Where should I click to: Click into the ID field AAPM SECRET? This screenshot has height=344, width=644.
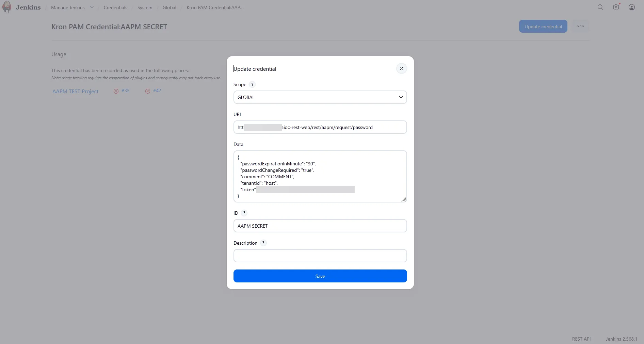(320, 226)
